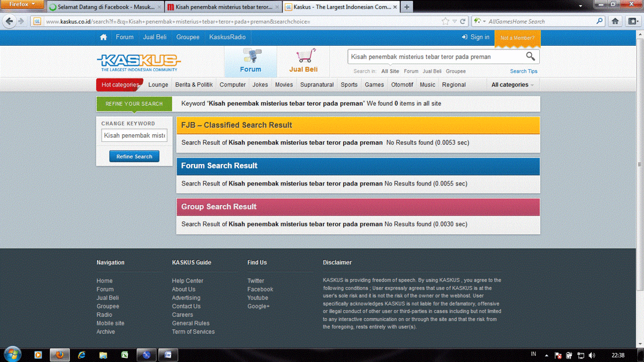This screenshot has height=362, width=644.
Task: Click the taskbar clock showing 22:38
Action: pyautogui.click(x=618, y=355)
